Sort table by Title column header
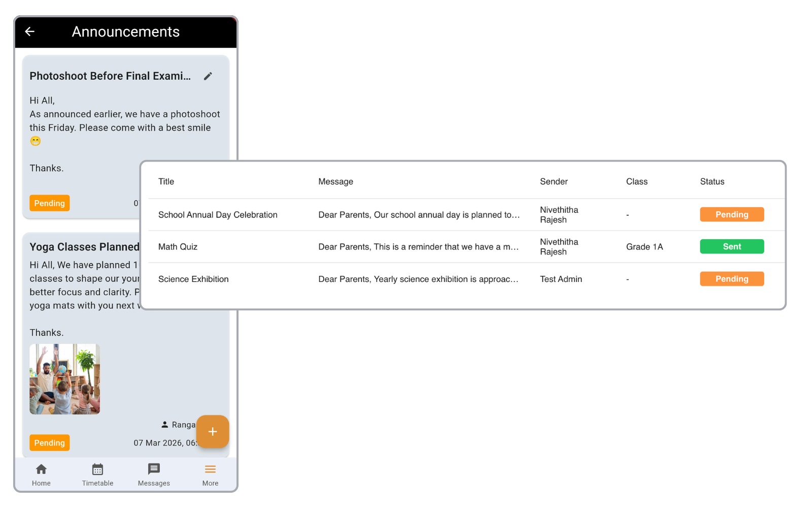 click(x=166, y=182)
